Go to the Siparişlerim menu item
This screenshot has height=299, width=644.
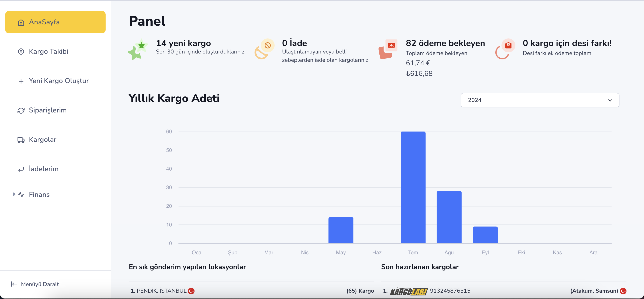tap(48, 110)
